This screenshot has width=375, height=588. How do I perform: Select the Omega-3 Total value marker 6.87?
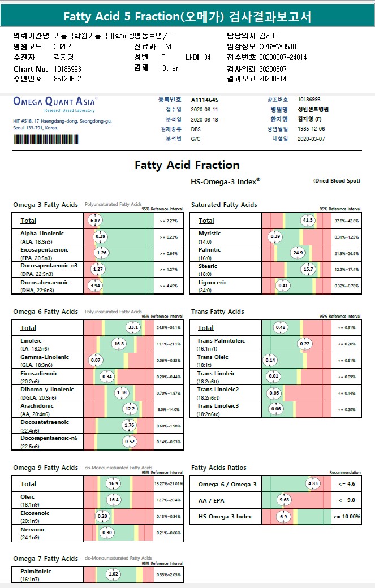95,220
